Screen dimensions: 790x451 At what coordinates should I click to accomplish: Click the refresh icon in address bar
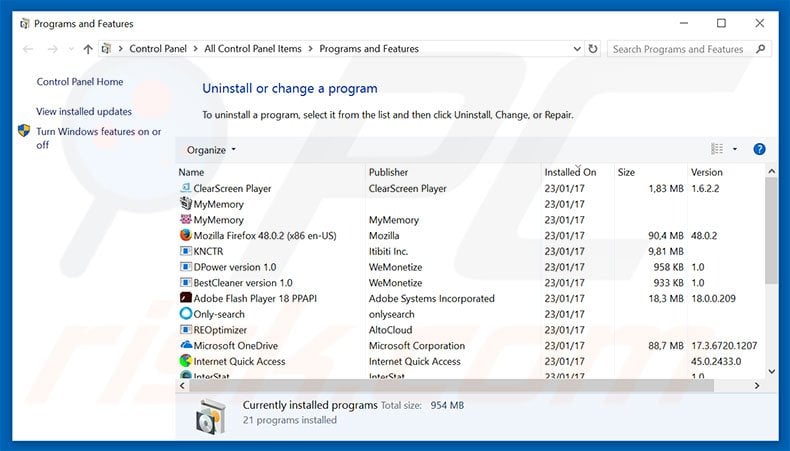(593, 49)
